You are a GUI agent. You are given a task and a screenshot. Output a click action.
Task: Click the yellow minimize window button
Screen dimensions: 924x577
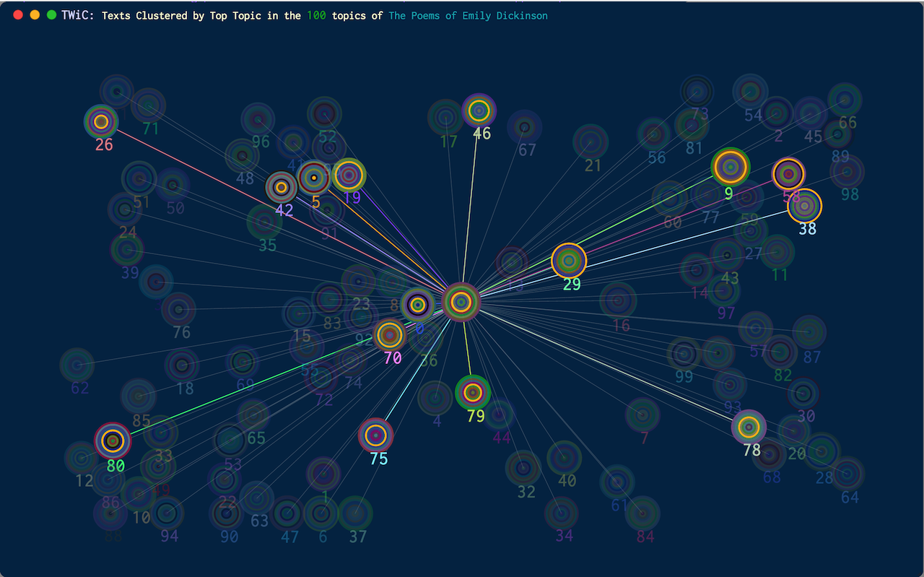[35, 15]
